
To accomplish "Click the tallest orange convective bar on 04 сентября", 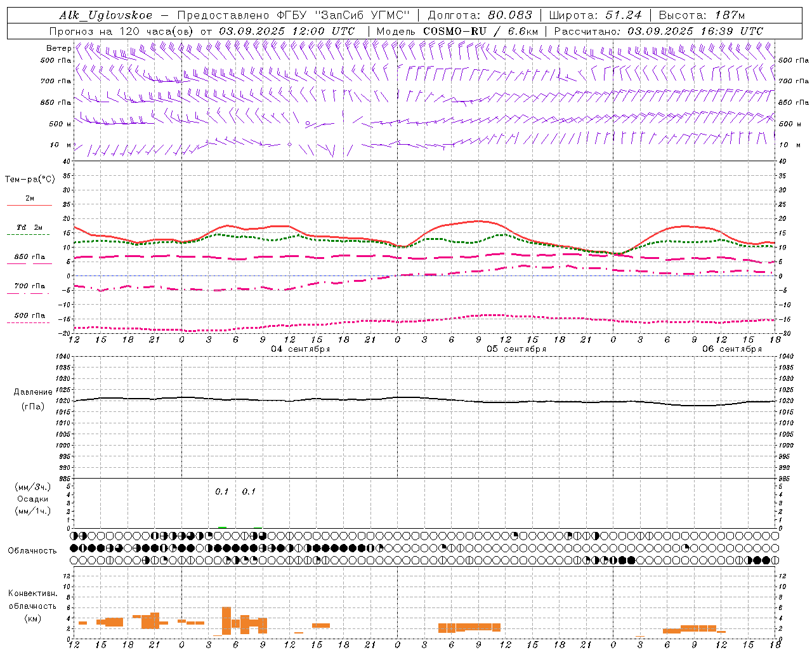I will pos(226,621).
